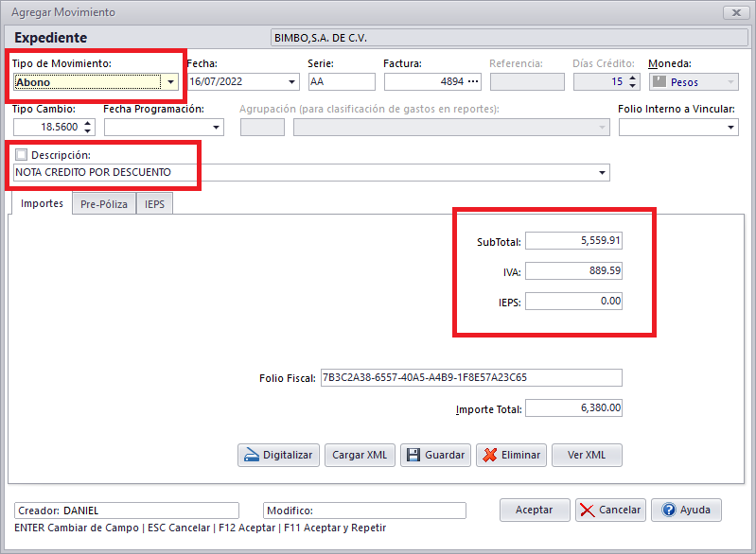Click the Cancelar button

pos(610,510)
